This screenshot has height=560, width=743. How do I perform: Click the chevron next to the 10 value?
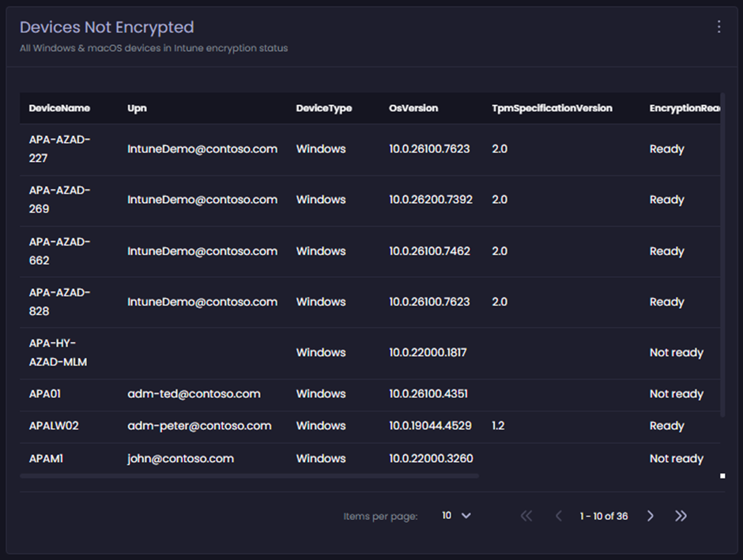click(466, 515)
